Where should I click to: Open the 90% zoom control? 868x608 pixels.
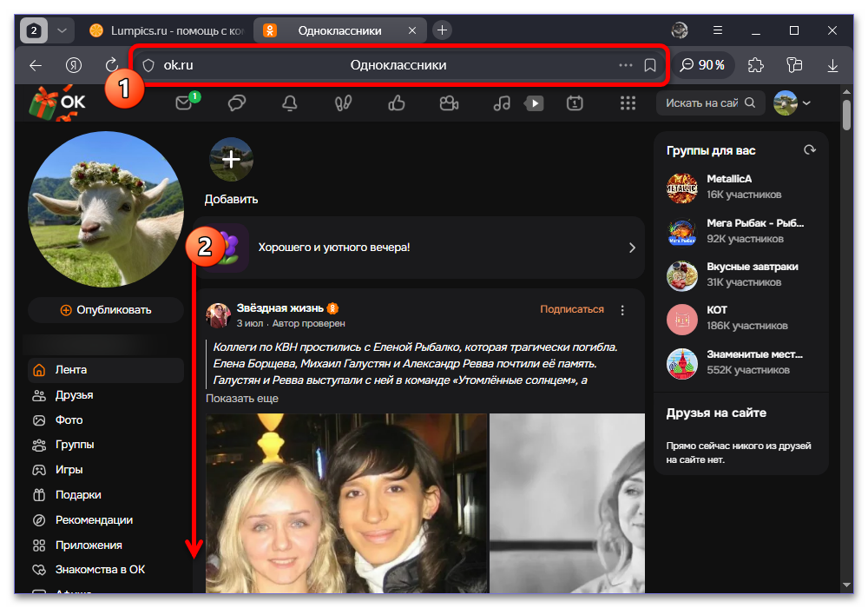click(x=702, y=65)
